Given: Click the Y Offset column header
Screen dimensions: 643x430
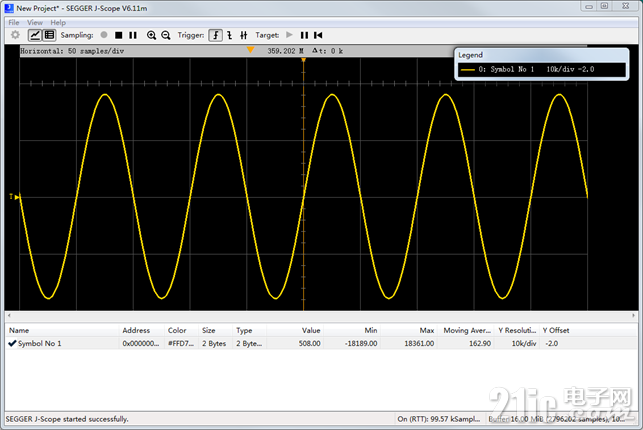Looking at the screenshot, I should tap(556, 330).
